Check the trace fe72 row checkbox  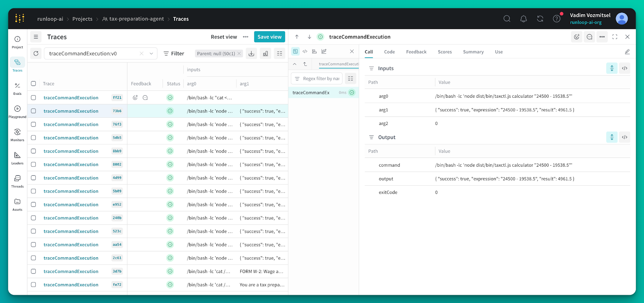coord(33,285)
